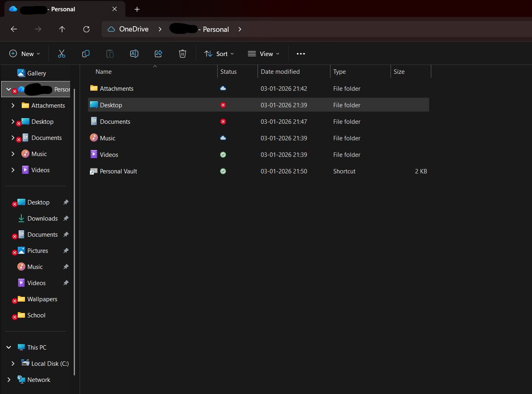The image size is (532, 394).
Task: Click the red sync error icon beside Documents
Action: (223, 121)
